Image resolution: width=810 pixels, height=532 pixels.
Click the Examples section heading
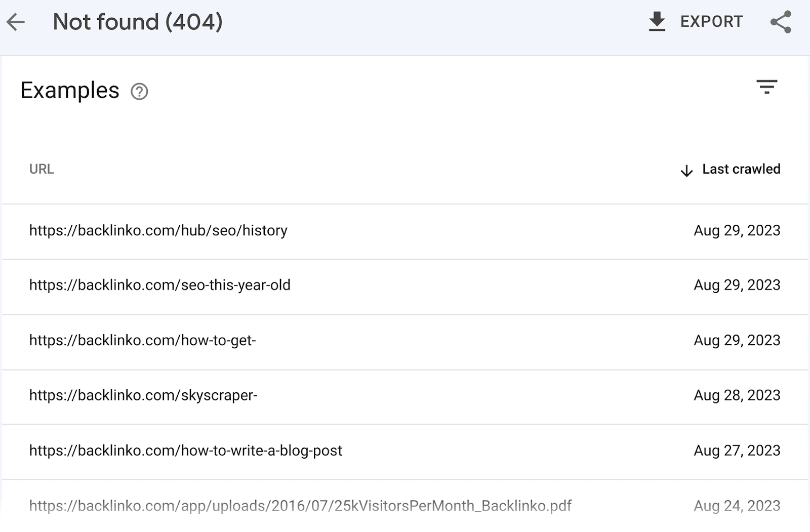coord(70,91)
